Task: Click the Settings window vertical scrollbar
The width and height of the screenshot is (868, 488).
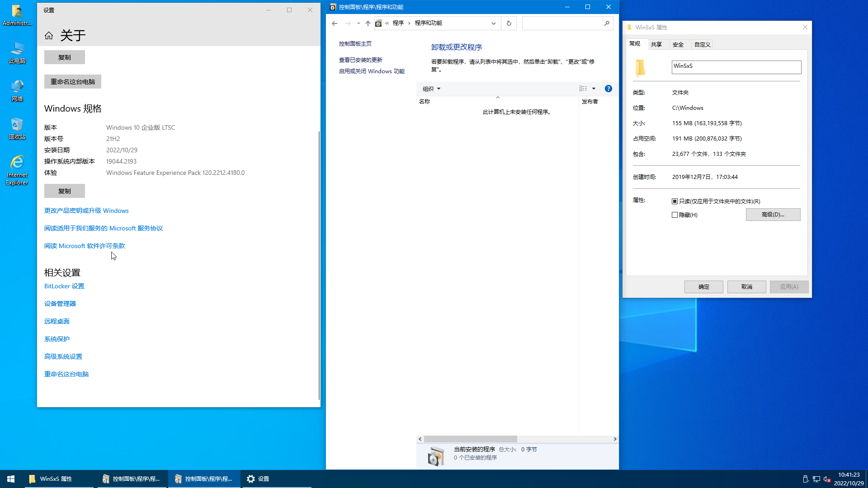Action: (319, 266)
